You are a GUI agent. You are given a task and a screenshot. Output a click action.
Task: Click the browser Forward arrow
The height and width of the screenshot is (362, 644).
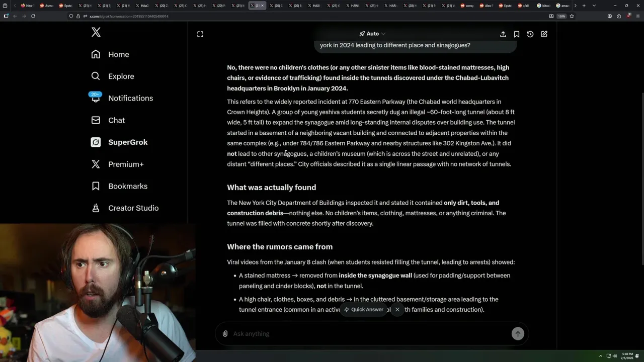(x=24, y=16)
